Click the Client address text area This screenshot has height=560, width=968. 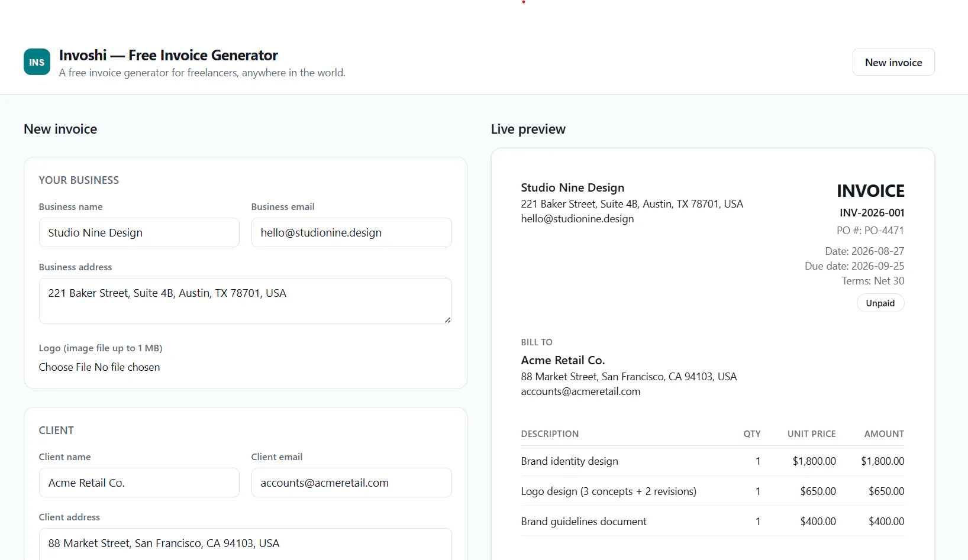(x=246, y=544)
